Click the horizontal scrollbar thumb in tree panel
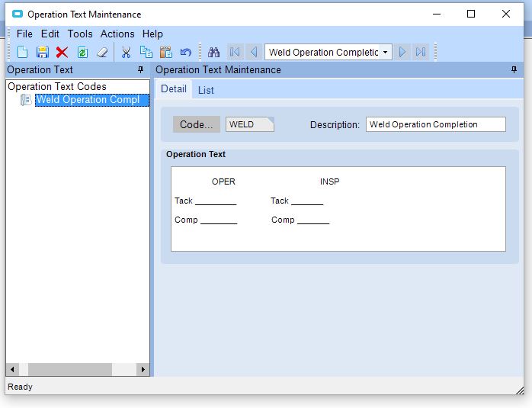The width and height of the screenshot is (532, 408). click(x=70, y=369)
